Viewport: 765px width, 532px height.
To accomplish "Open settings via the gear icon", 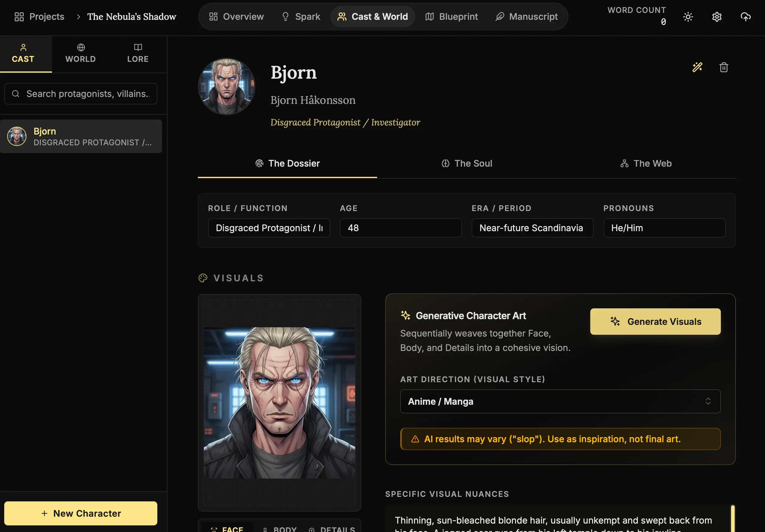I will (x=717, y=17).
